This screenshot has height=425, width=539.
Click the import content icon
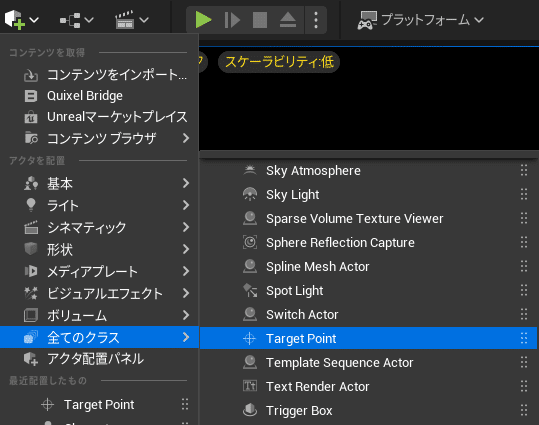(x=31, y=75)
